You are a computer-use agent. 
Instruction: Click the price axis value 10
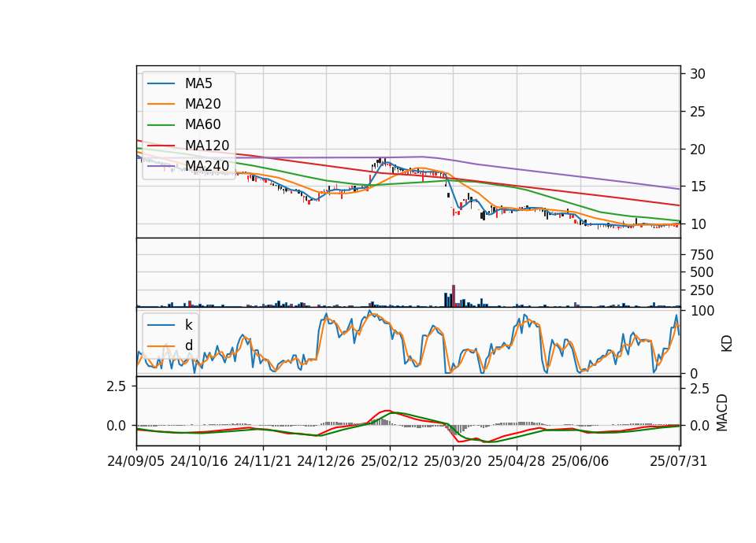tap(698, 224)
